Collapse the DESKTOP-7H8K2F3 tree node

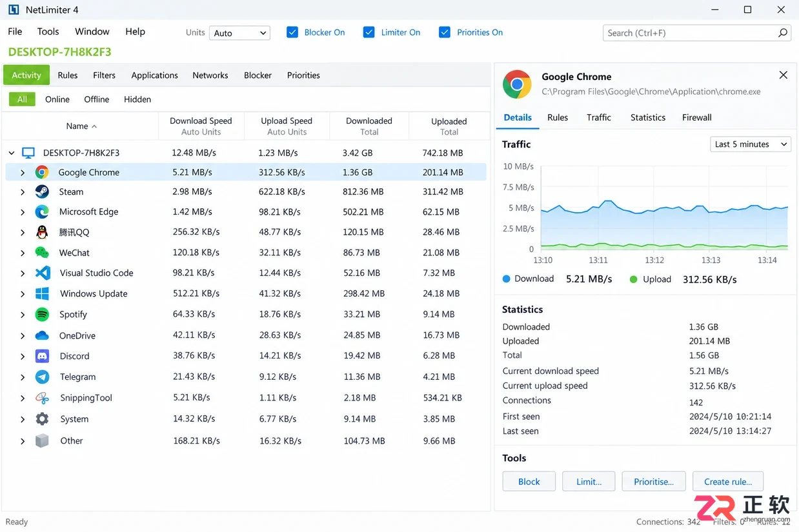pos(12,153)
